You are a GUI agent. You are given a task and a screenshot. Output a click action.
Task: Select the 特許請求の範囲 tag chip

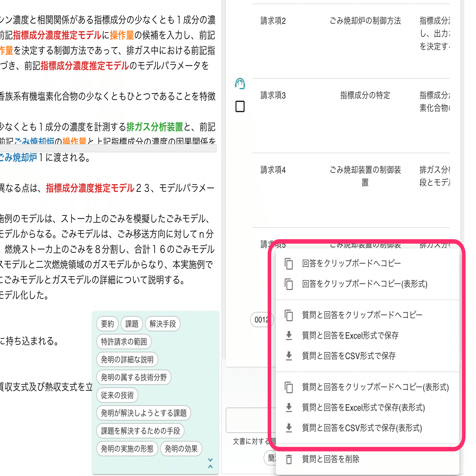pyautogui.click(x=124, y=342)
